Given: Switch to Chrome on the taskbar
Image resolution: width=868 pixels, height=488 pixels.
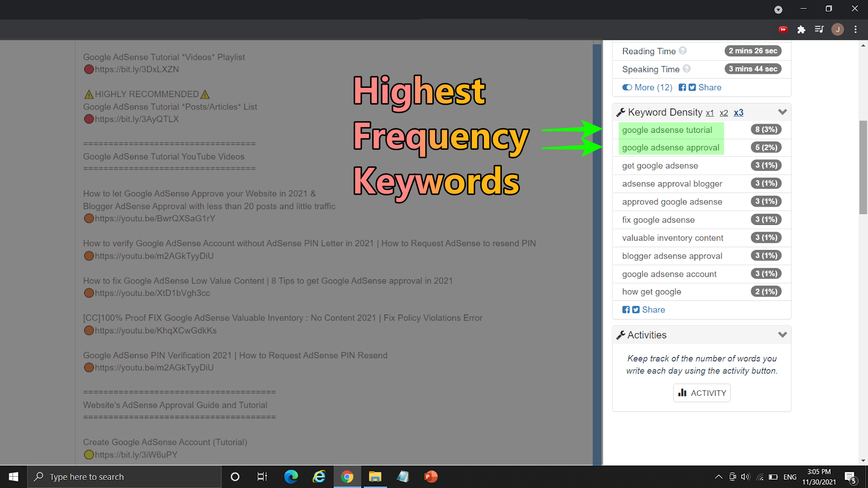Looking at the screenshot, I should (x=347, y=477).
